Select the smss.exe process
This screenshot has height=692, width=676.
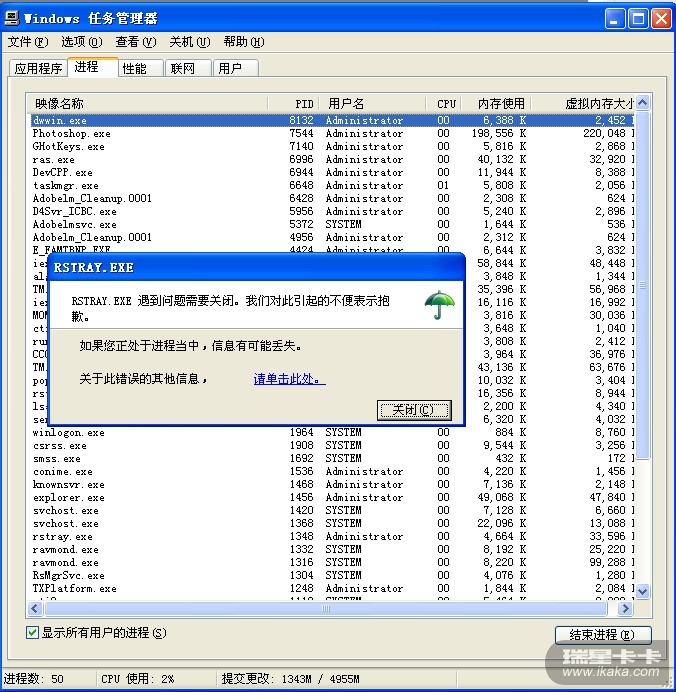pos(332,459)
